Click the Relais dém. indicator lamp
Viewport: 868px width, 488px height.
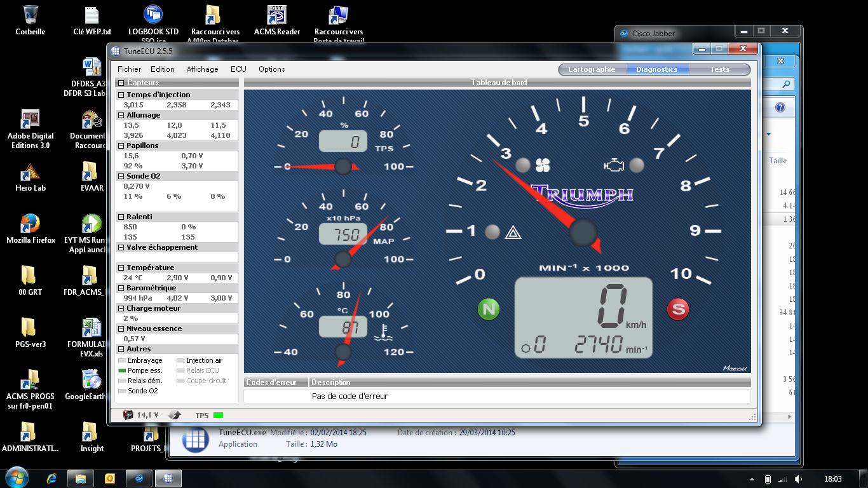123,381
